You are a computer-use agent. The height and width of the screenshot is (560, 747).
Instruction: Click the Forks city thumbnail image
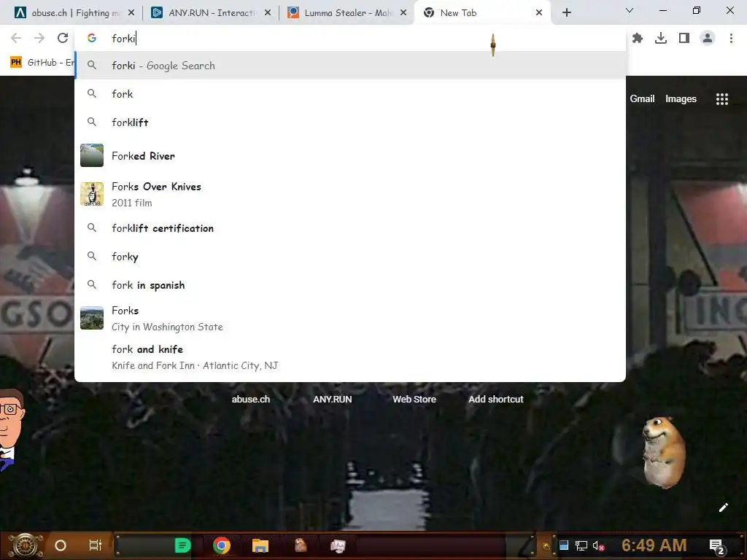[92, 318]
